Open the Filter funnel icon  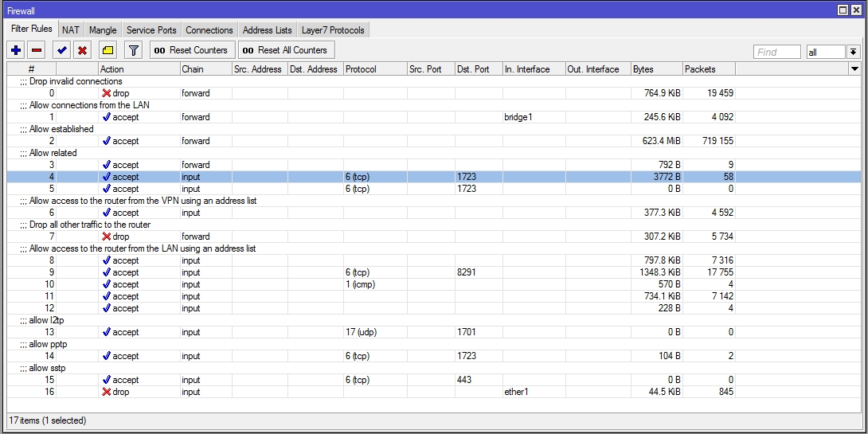click(134, 50)
